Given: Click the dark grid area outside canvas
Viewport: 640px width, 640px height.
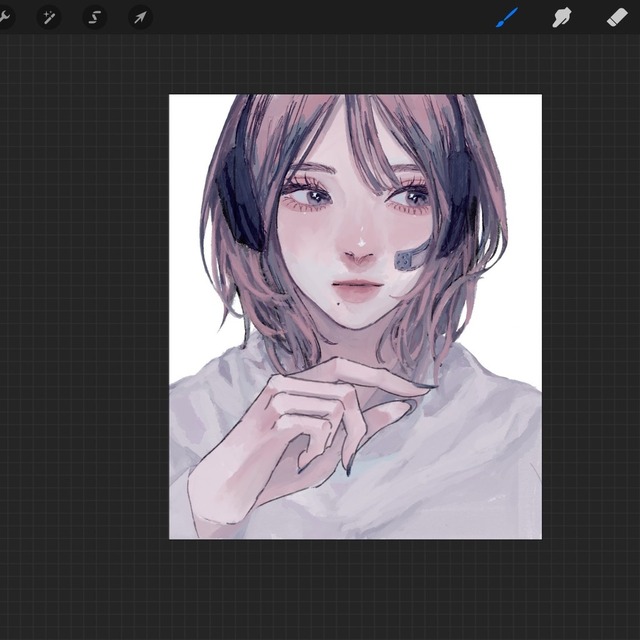Looking at the screenshot, I should pos(80,350).
